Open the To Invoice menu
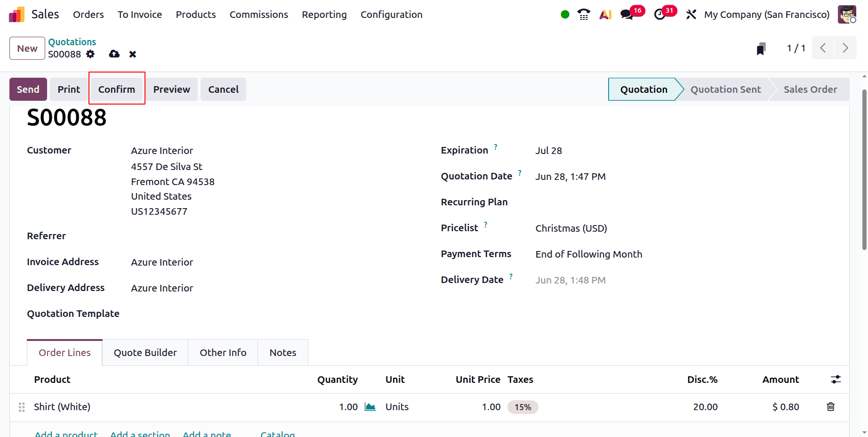Image resolution: width=868 pixels, height=437 pixels. [140, 15]
